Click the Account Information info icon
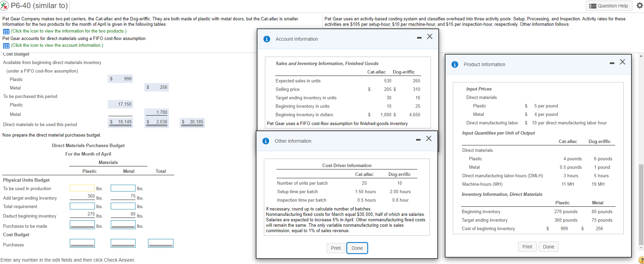This screenshot has width=644, height=264. [x=267, y=39]
